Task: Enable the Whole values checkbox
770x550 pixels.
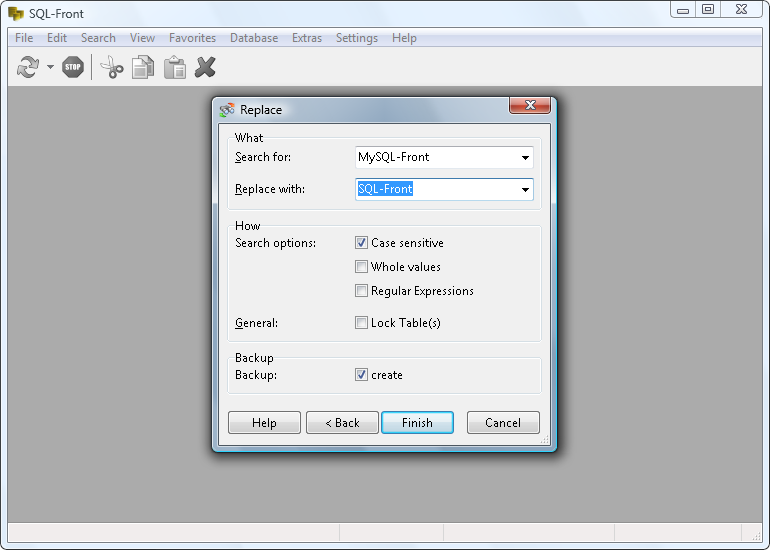Action: coord(361,267)
